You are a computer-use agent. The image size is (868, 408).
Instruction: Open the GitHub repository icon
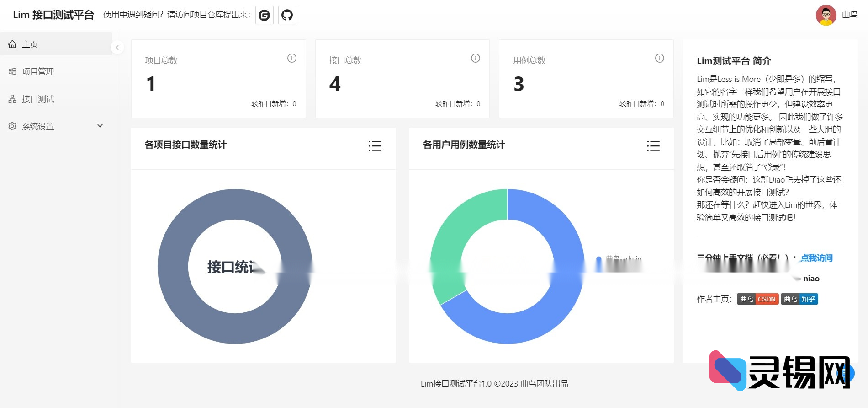pos(287,15)
